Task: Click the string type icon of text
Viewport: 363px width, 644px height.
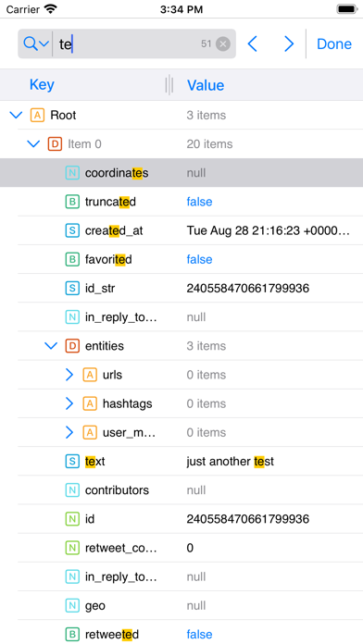Action: tap(72, 461)
